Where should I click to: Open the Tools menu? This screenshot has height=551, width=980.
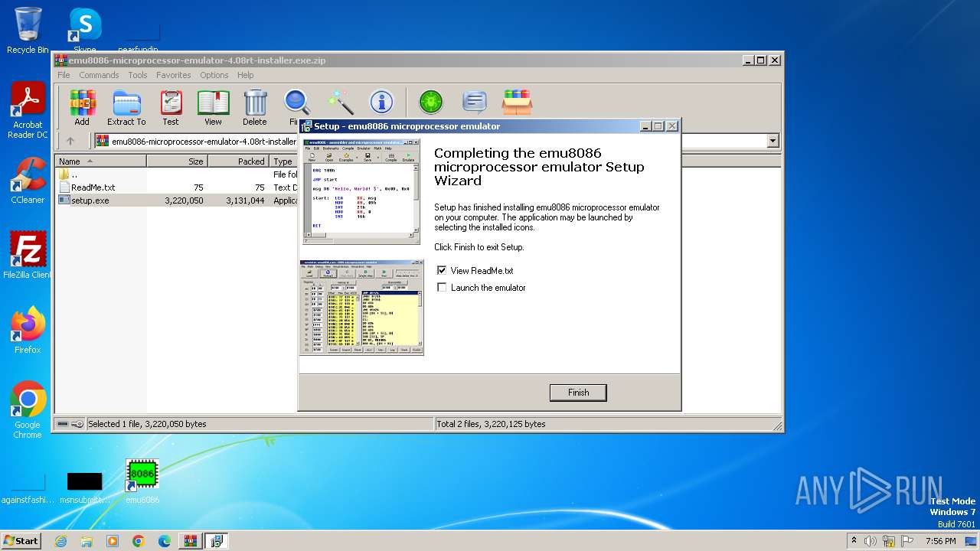click(138, 75)
